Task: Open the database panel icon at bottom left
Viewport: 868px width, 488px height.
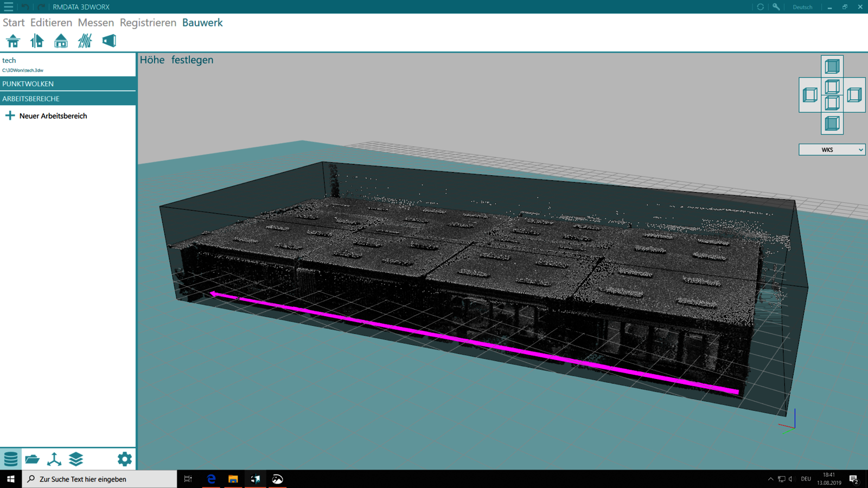Action: pyautogui.click(x=11, y=459)
